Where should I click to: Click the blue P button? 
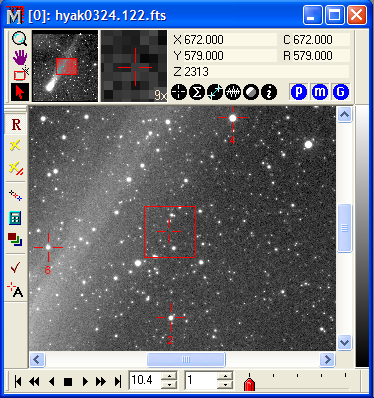[299, 92]
